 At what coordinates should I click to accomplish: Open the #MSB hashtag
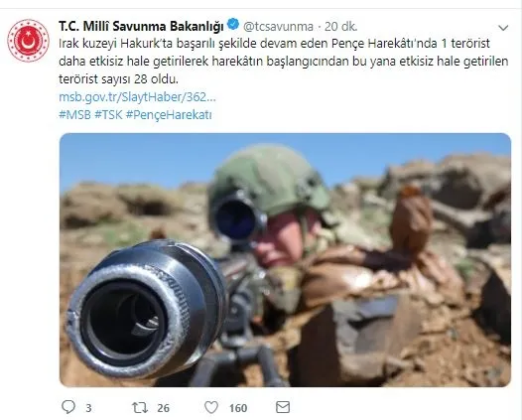point(74,115)
